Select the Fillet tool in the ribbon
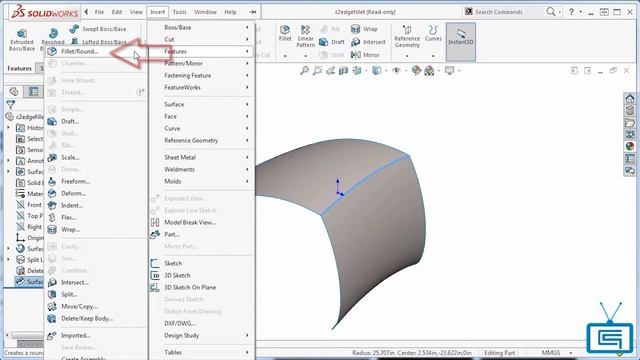This screenshot has width=640, height=360. click(285, 33)
